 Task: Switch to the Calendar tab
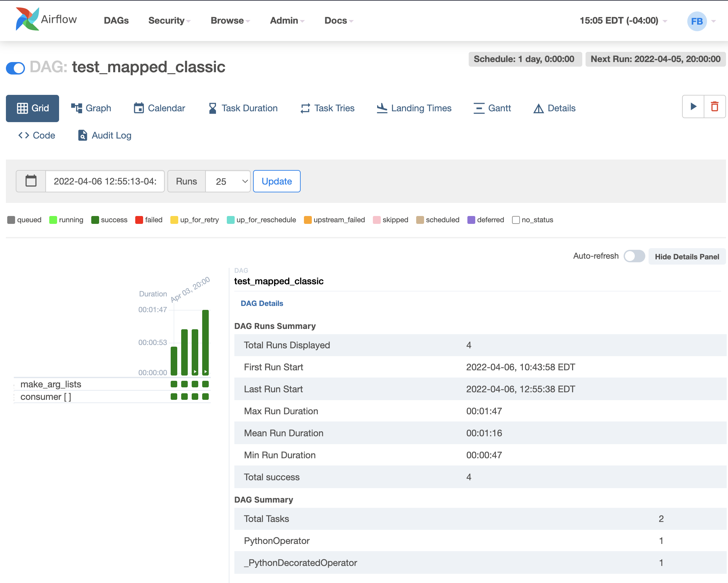tap(160, 108)
